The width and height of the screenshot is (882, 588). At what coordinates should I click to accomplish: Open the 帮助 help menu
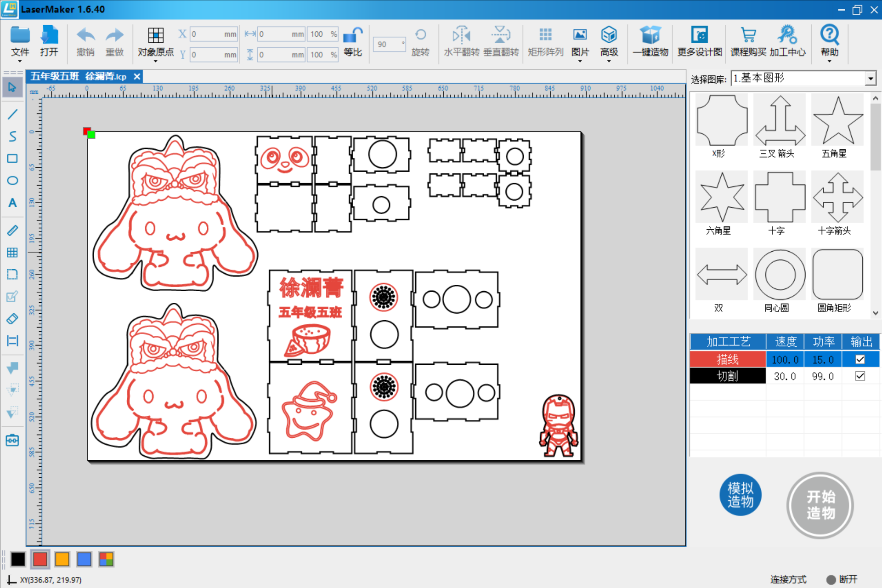[830, 35]
